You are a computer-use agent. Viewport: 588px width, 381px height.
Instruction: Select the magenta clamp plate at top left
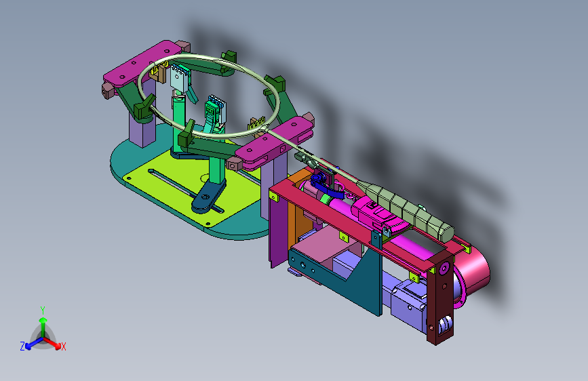click(142, 62)
